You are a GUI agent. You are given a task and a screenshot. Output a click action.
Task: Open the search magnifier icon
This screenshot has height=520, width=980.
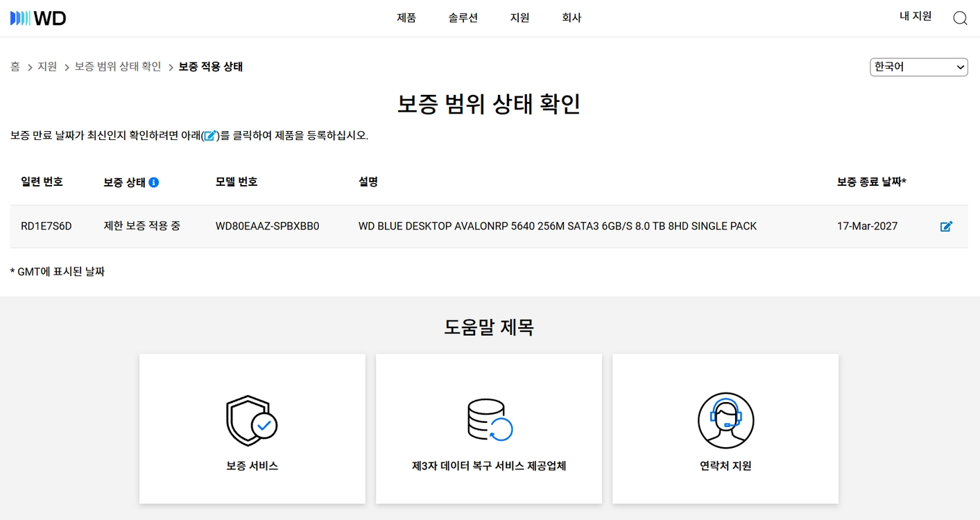pyautogui.click(x=960, y=18)
